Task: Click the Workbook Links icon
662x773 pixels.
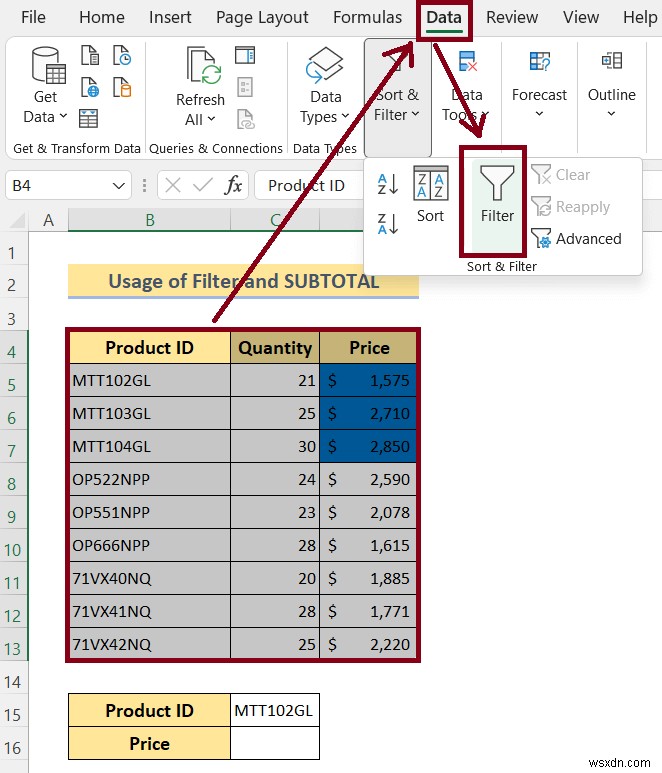Action: (245, 119)
